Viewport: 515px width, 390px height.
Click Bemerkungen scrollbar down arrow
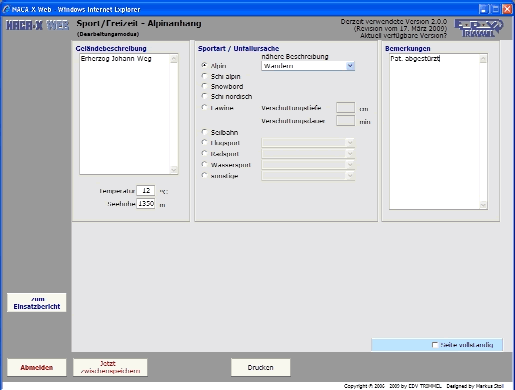point(483,205)
